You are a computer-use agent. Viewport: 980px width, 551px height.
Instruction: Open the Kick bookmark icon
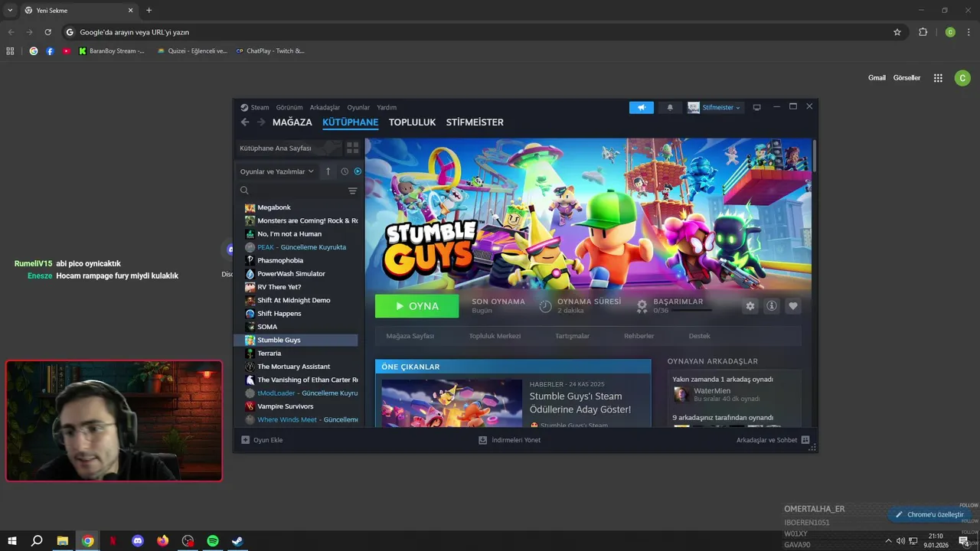pos(83,51)
